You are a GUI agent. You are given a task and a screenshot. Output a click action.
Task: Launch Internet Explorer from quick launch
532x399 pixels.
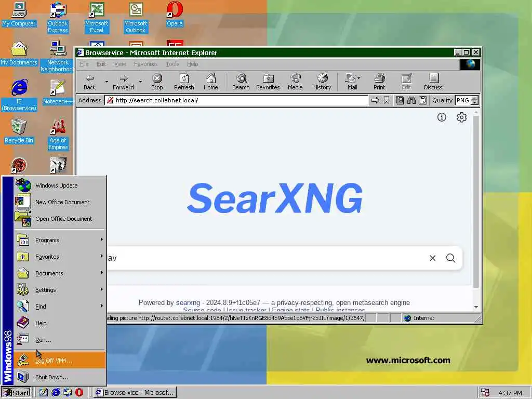pyautogui.click(x=56, y=392)
